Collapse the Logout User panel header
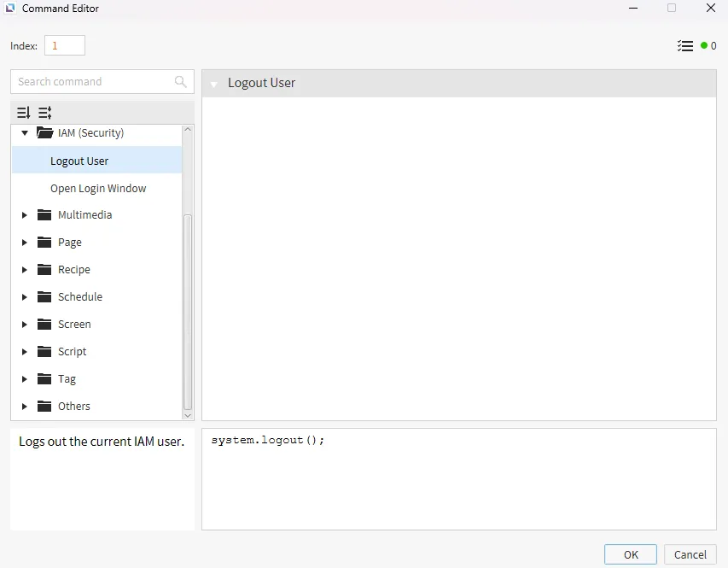 coord(214,84)
